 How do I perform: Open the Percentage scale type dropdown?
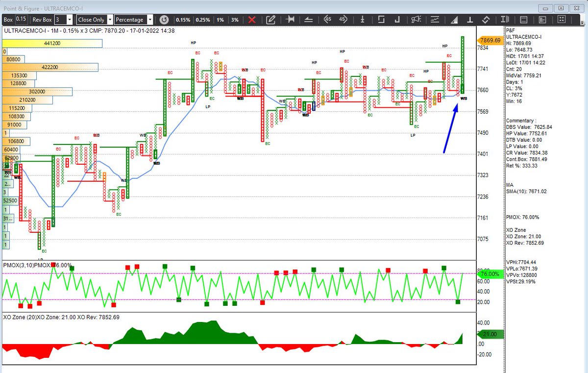pyautogui.click(x=150, y=20)
